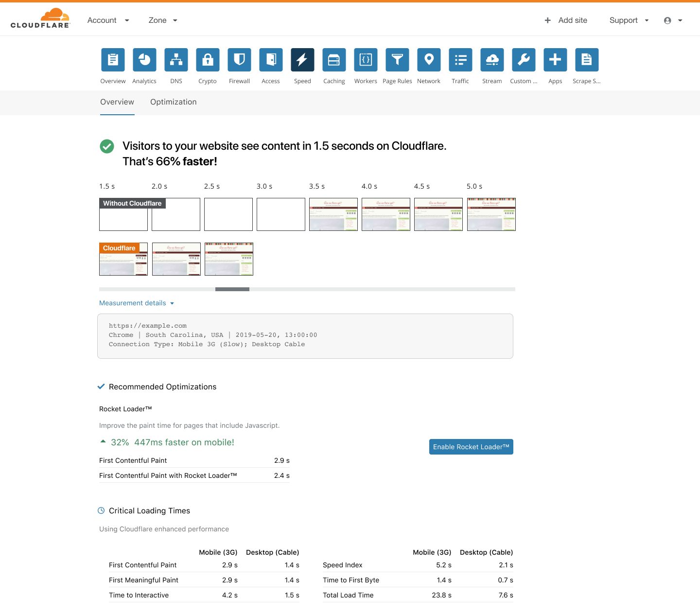Open the Network location pin icon
Screen dimensions: 700x614
click(429, 60)
